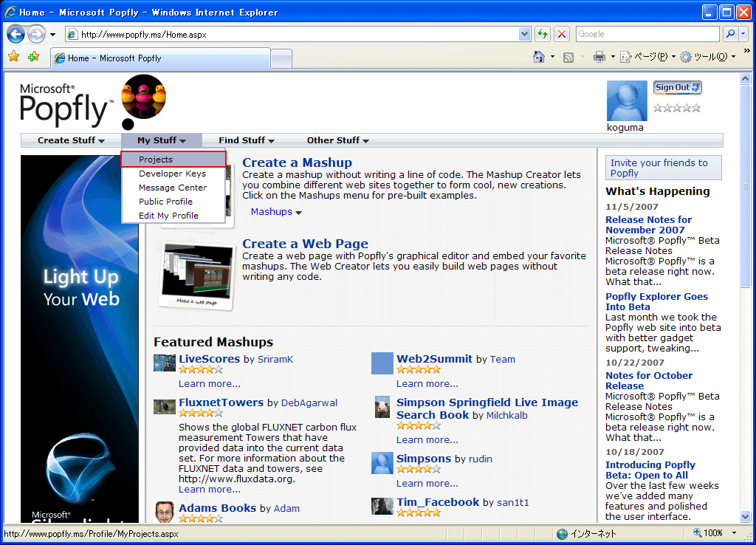Image resolution: width=756 pixels, height=545 pixels.
Task: Refresh the page using the green arrows icon
Action: 543,34
